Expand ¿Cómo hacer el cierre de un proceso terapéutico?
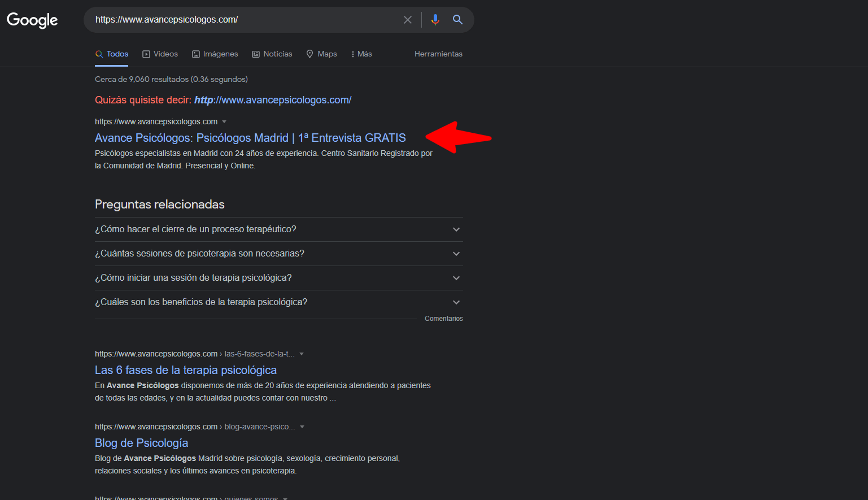 [279, 229]
